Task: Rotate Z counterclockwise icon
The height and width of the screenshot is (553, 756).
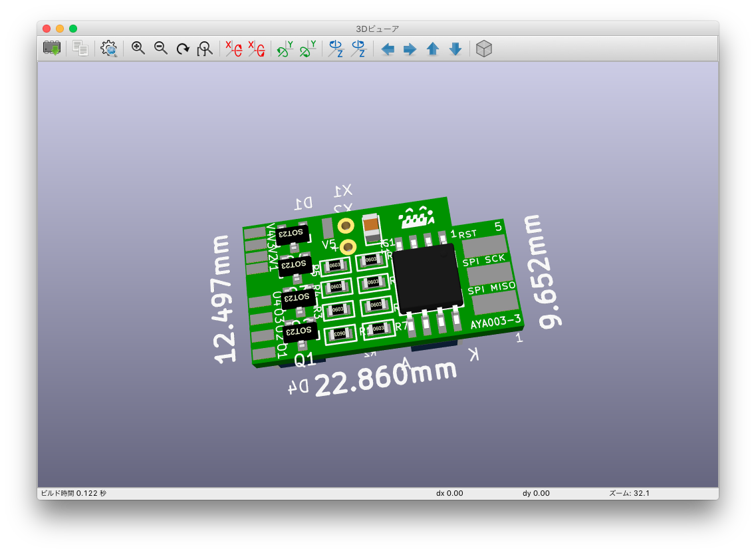Action: [358, 49]
